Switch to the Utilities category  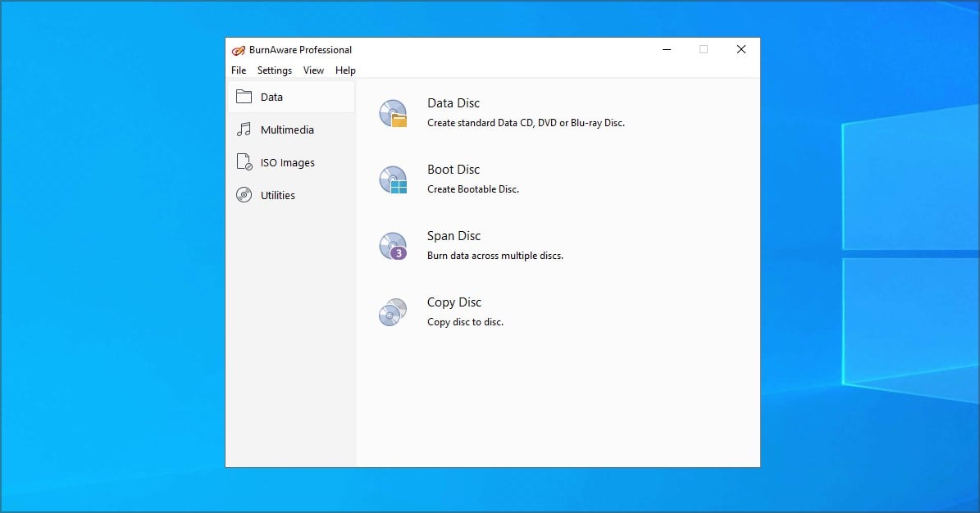coord(291,195)
